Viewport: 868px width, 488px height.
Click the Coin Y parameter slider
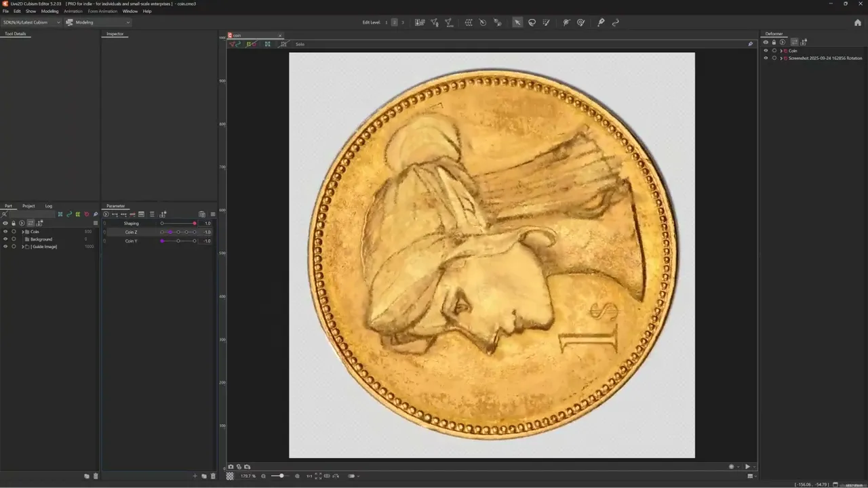(x=178, y=241)
